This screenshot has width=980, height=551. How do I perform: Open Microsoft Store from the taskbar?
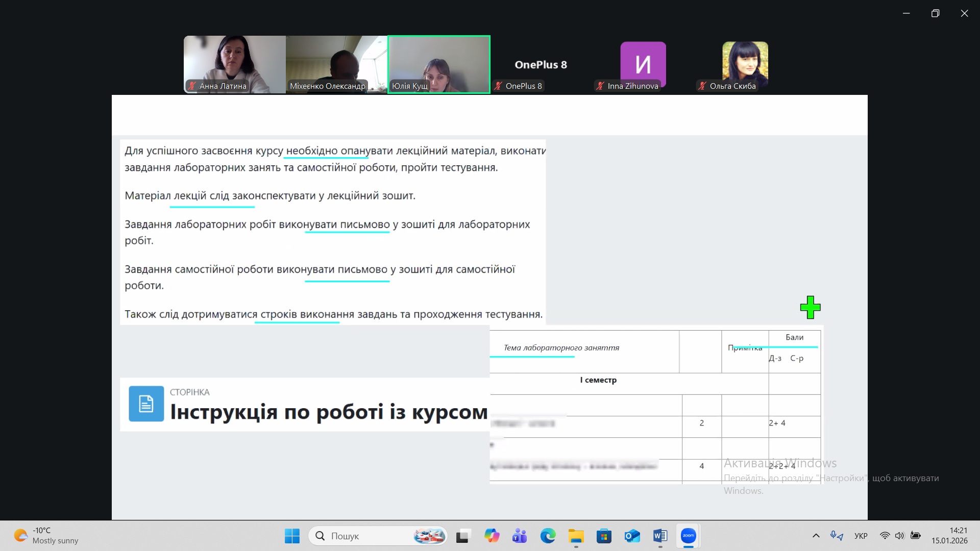pos(604,536)
